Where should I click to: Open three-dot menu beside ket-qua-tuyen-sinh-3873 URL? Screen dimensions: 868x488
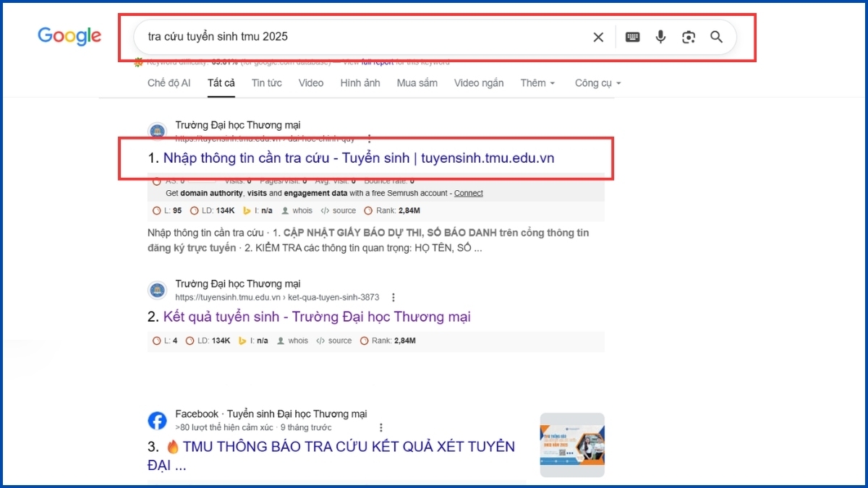coord(393,297)
